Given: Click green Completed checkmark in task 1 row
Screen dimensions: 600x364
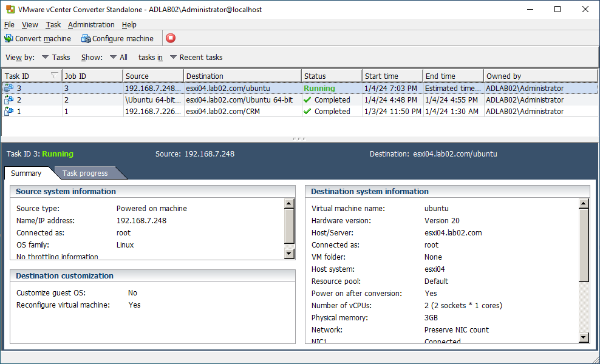Looking at the screenshot, I should 307,111.
